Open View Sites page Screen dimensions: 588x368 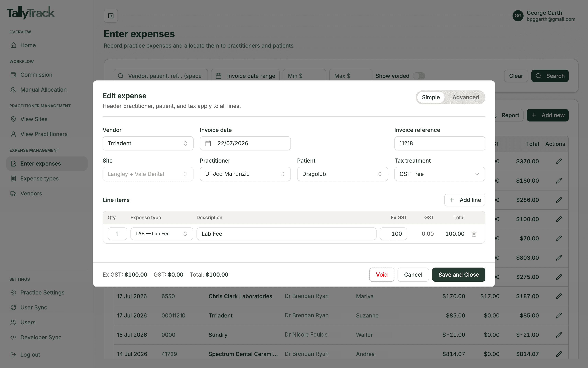coord(47,119)
